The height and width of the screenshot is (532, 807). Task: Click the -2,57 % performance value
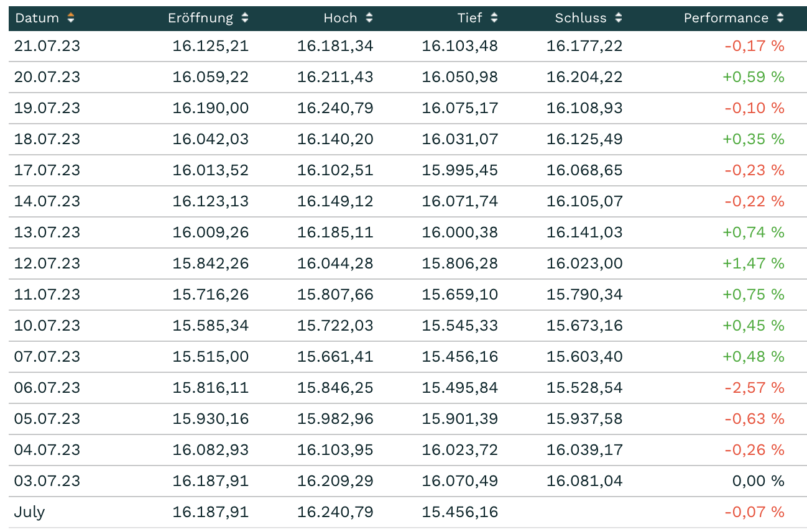click(x=754, y=388)
